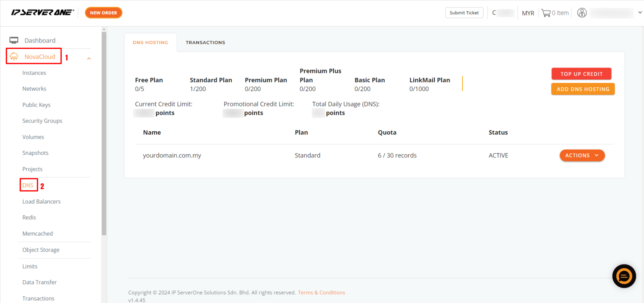Select MYR currency in header
The image size is (644, 303).
(x=528, y=13)
